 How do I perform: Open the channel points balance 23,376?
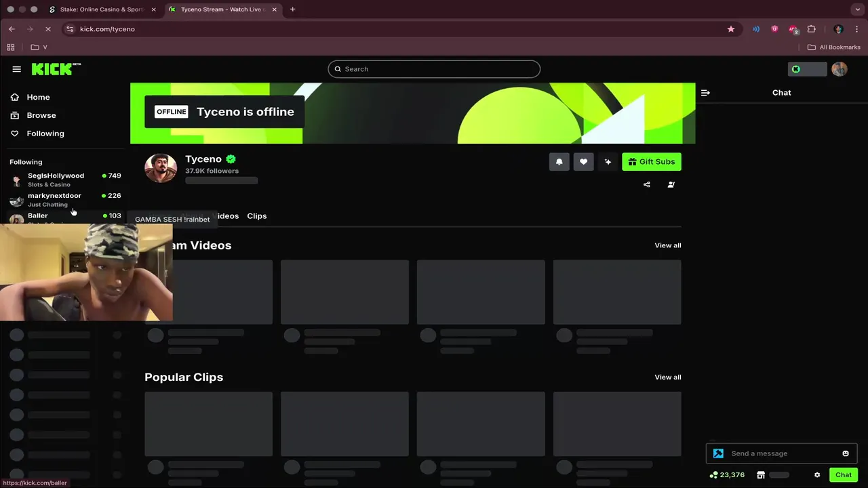point(727,475)
